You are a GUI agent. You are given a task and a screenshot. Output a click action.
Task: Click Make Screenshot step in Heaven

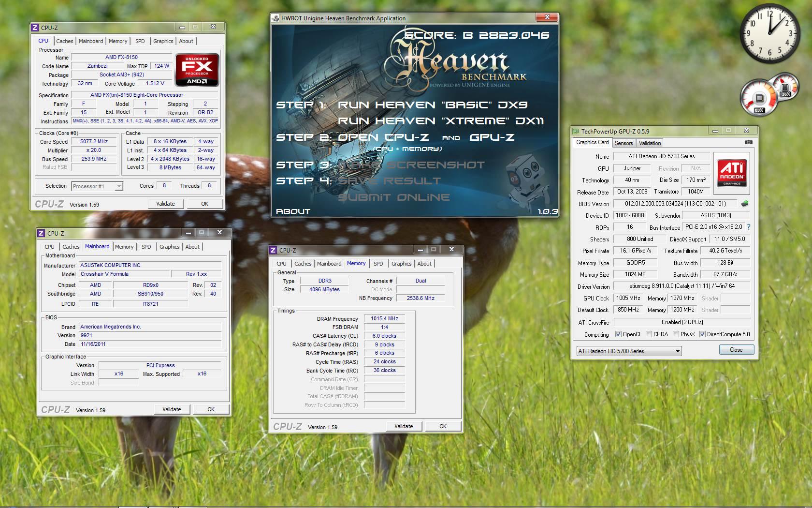tap(411, 165)
